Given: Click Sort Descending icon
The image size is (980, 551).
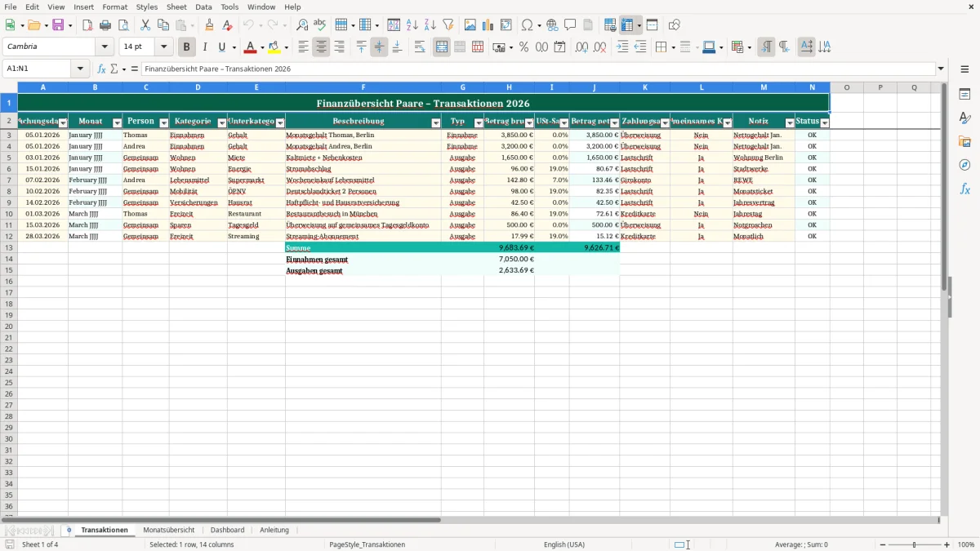Looking at the screenshot, I should 430,25.
